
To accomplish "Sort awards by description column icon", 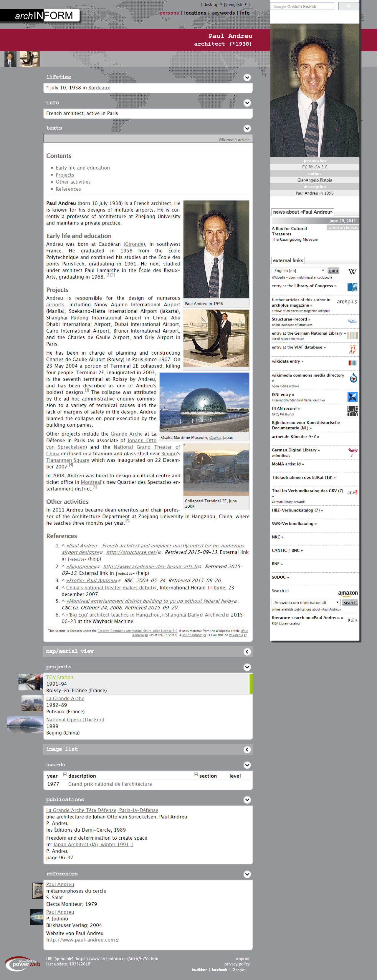I will (65, 775).
